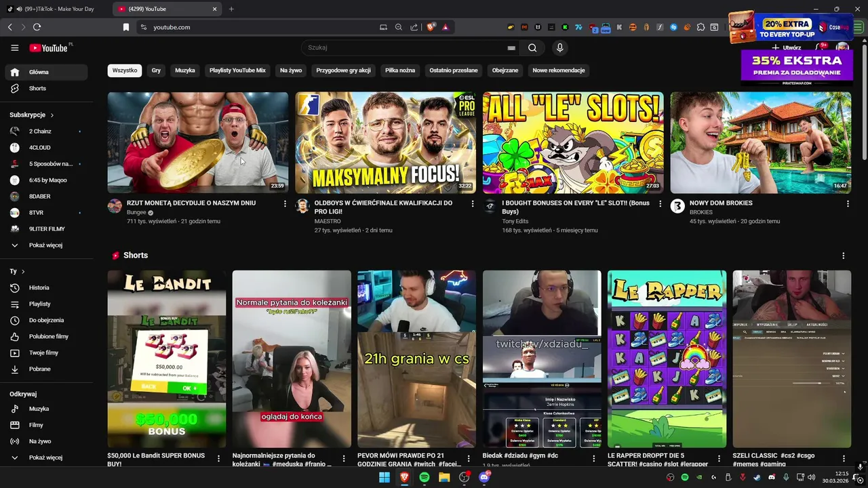Open Na żywo in the sidebar
Viewport: 868px width, 488px height.
[46, 441]
